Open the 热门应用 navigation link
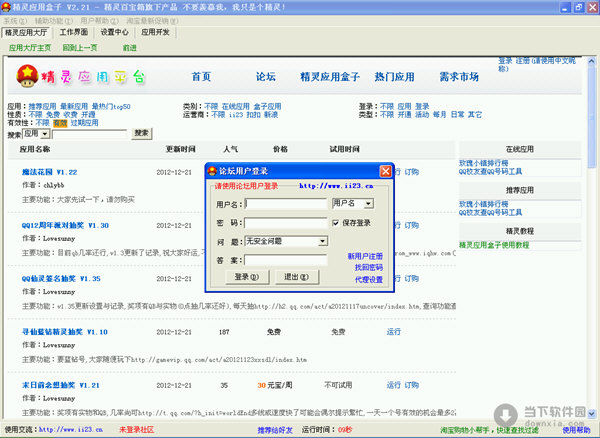Viewport: 600px width, 438px height. (394, 77)
